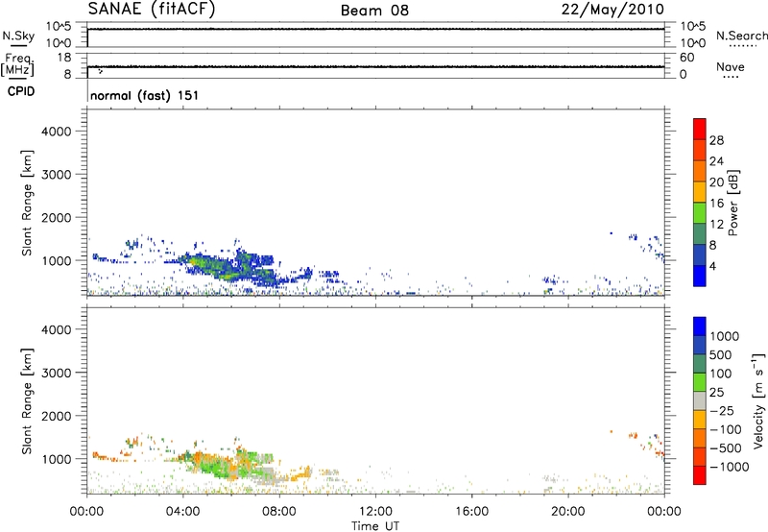Click the grey −25 to 25 Velocity swatch

(x=700, y=400)
